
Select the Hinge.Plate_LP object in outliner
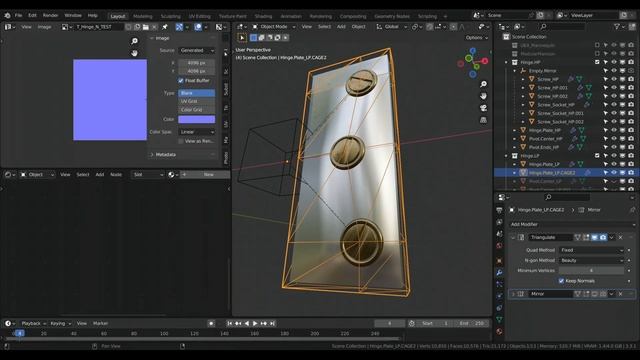click(544, 164)
